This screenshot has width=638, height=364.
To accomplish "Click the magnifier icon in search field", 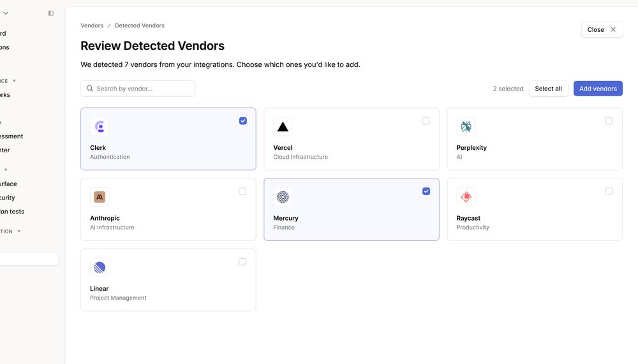I will pyautogui.click(x=90, y=88).
